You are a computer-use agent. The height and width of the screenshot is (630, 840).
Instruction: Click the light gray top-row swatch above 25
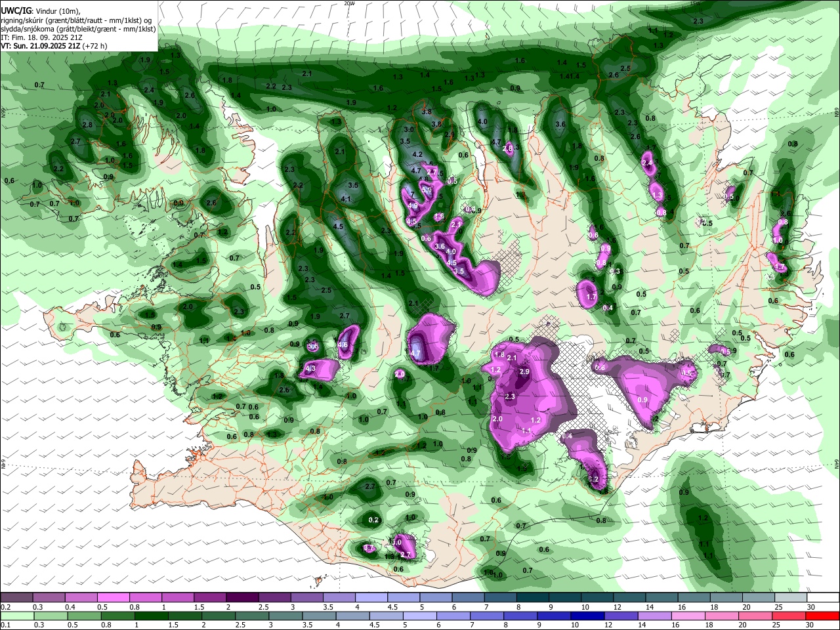[791, 597]
